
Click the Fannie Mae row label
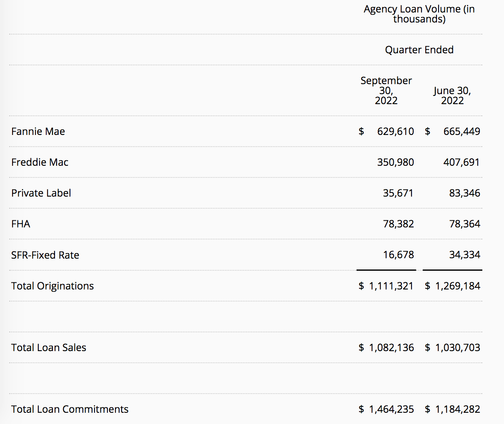click(x=38, y=132)
